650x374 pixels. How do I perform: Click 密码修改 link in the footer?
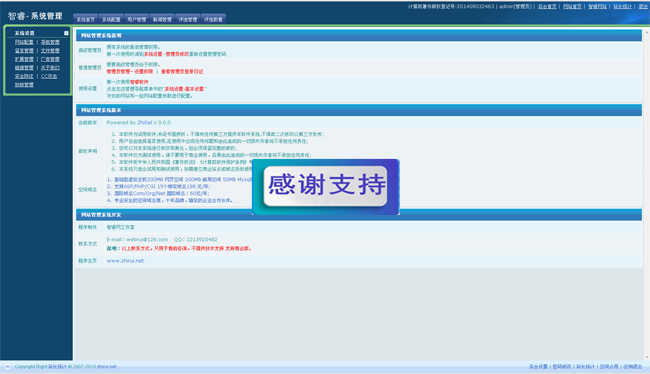tap(562, 367)
